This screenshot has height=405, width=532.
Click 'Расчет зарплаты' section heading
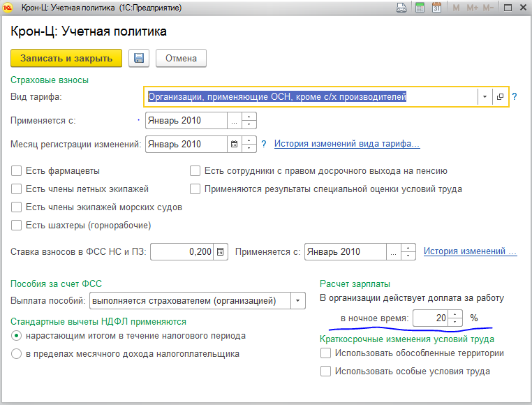tap(355, 283)
